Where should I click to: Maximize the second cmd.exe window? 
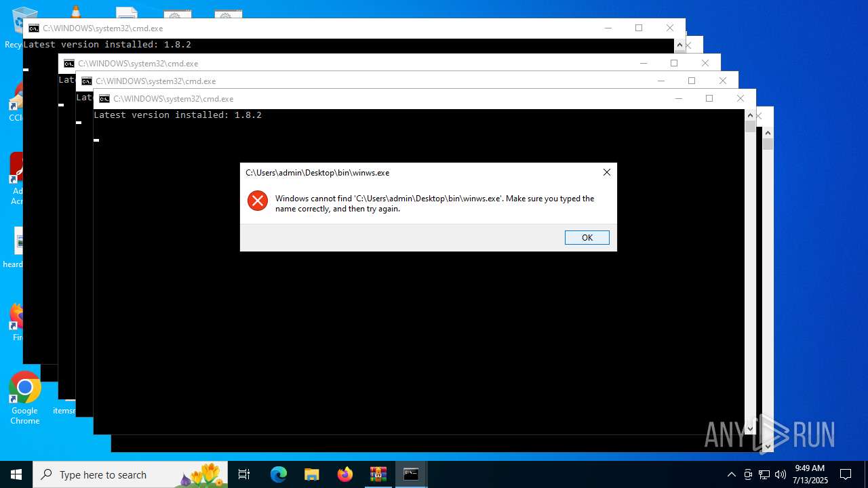click(x=674, y=63)
